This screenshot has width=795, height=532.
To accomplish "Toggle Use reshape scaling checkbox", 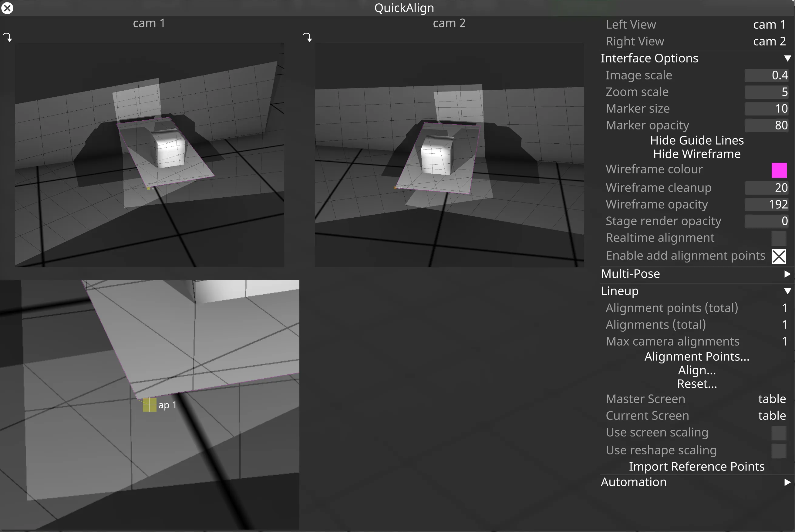I will coord(778,450).
